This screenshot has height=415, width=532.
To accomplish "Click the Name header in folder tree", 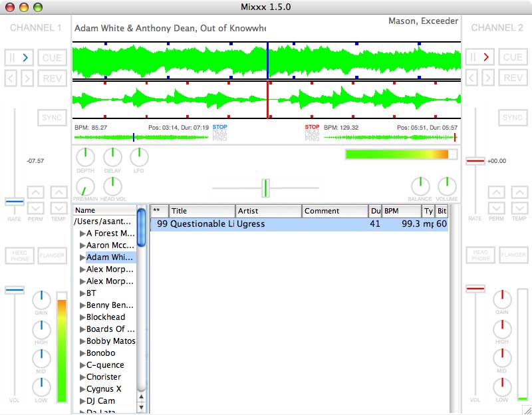I will pos(105,210).
